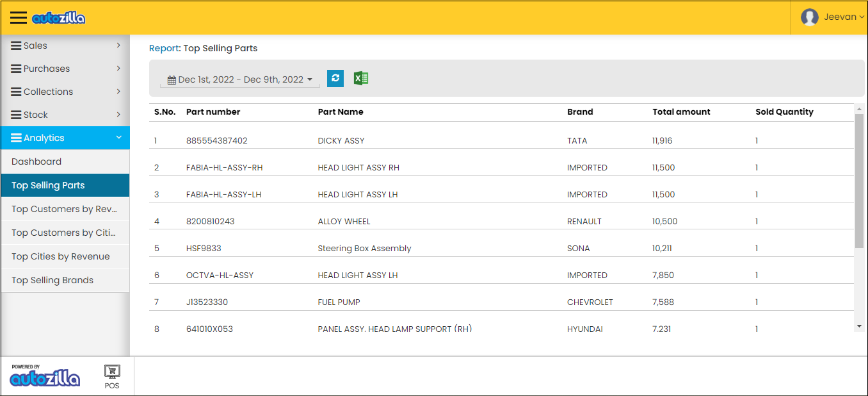Expand the Sales menu
Screen dimensions: 868x396
[x=65, y=45]
